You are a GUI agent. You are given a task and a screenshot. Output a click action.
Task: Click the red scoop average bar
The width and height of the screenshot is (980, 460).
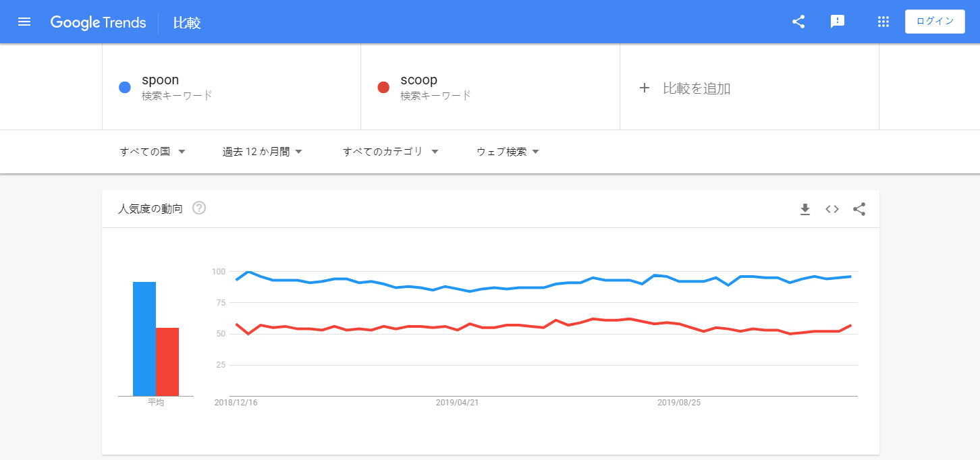pos(167,362)
